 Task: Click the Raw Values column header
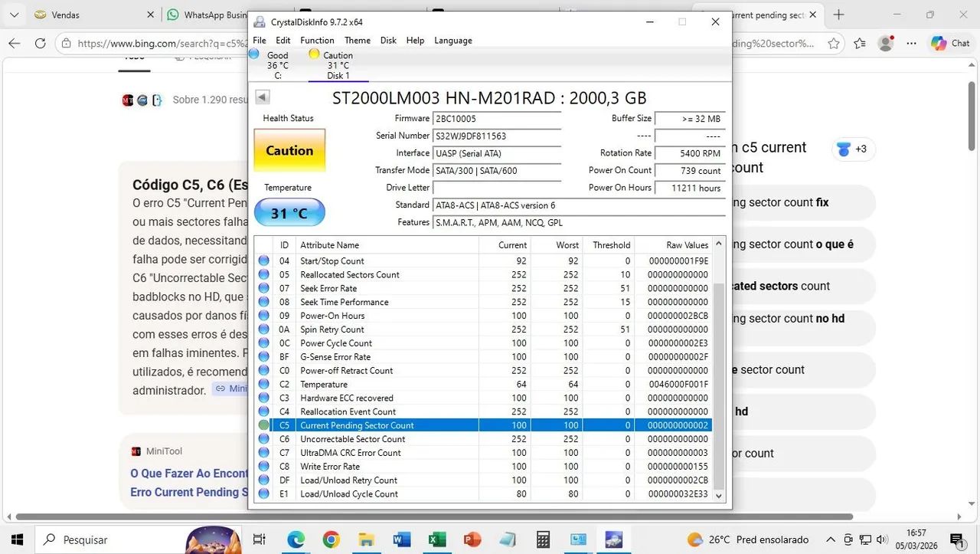(x=673, y=245)
